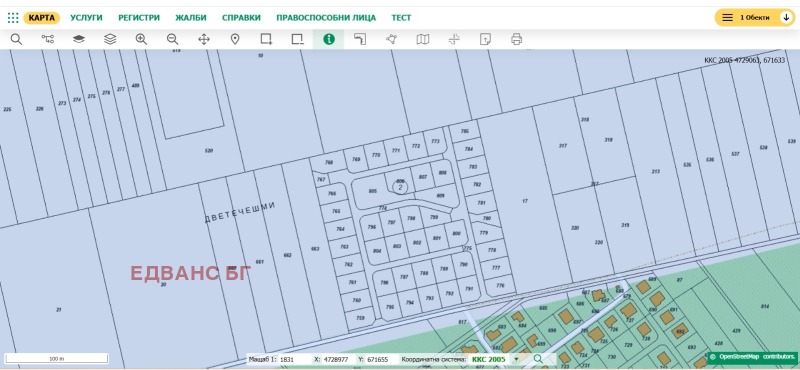Open the КАРТА tab
This screenshot has height=370, width=800.
click(x=42, y=18)
